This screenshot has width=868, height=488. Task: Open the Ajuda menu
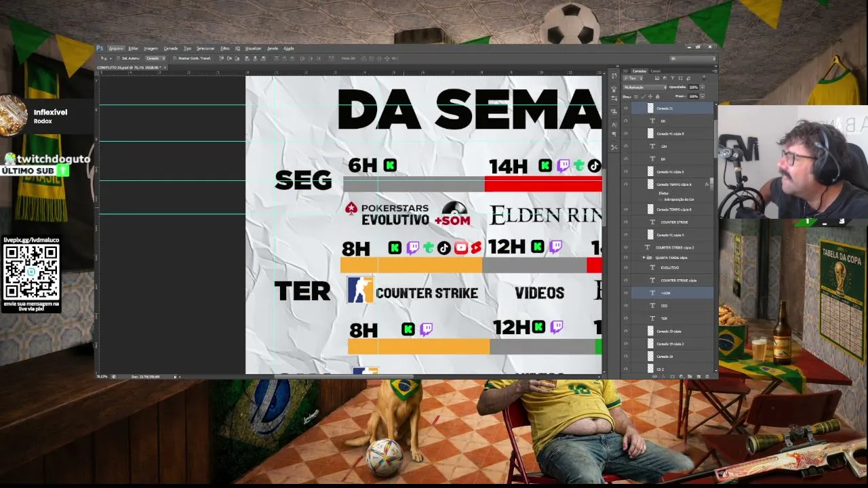pos(289,48)
